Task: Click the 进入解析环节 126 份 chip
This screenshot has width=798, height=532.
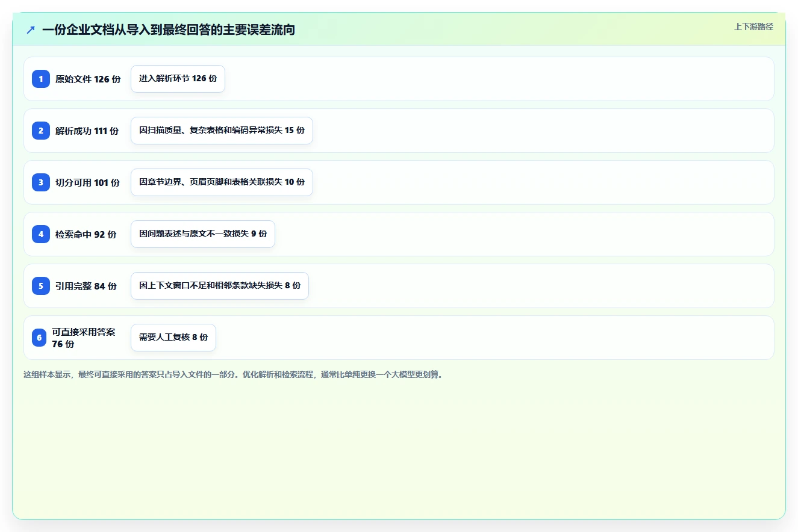Action: 178,79
